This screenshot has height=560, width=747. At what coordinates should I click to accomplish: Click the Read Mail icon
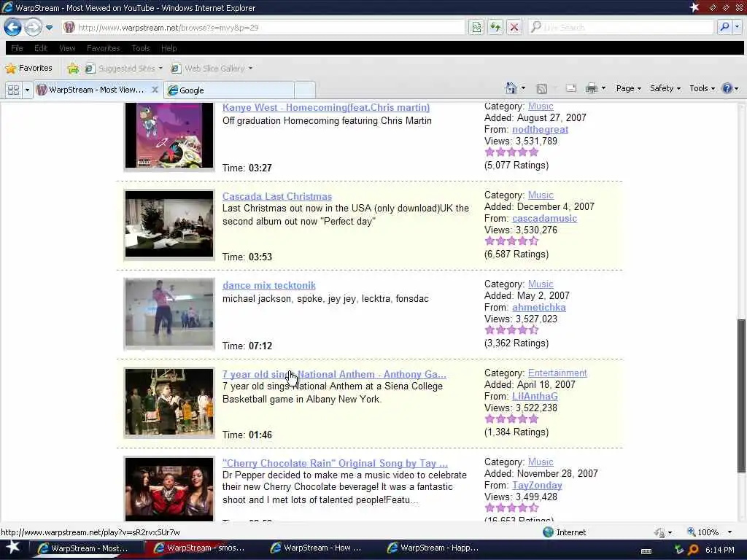(x=570, y=88)
